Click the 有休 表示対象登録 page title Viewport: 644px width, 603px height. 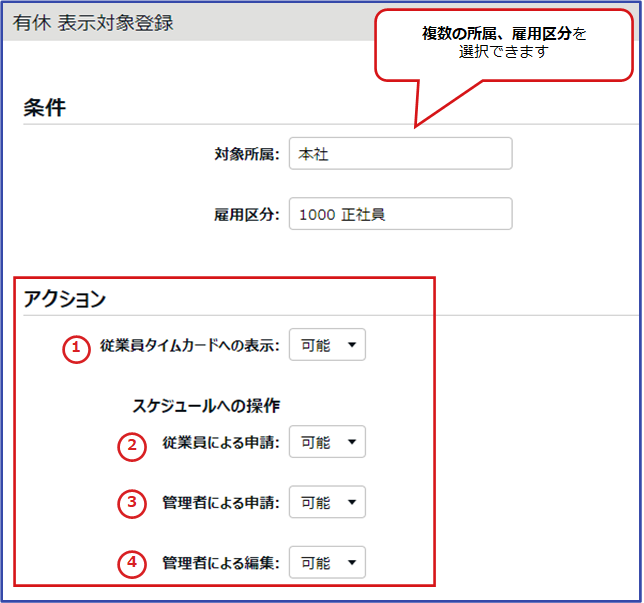[x=93, y=23]
